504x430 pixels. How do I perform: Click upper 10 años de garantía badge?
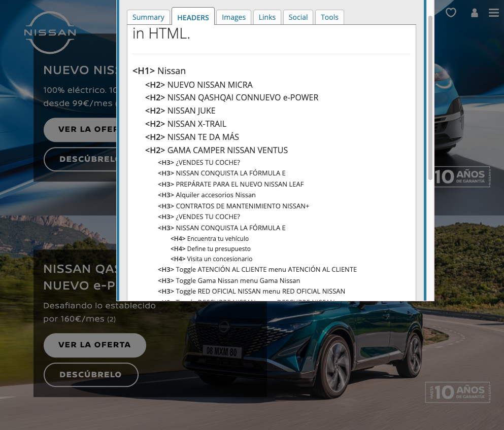[462, 176]
